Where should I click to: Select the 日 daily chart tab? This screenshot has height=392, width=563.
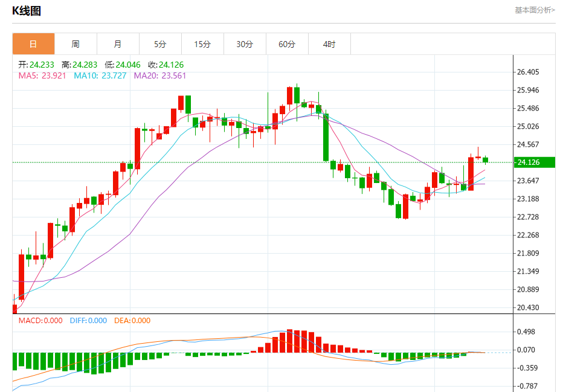click(x=33, y=44)
